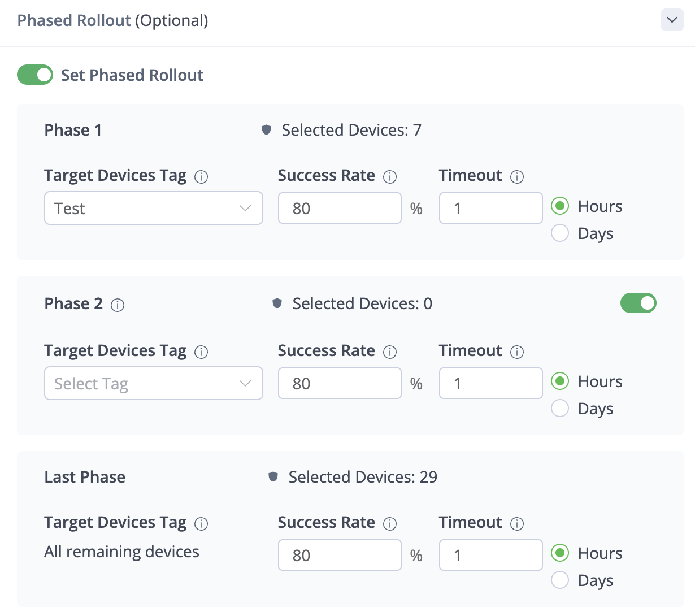The height and width of the screenshot is (616, 695).
Task: Click Phase 2 Timeout info icon
Action: click(x=517, y=352)
